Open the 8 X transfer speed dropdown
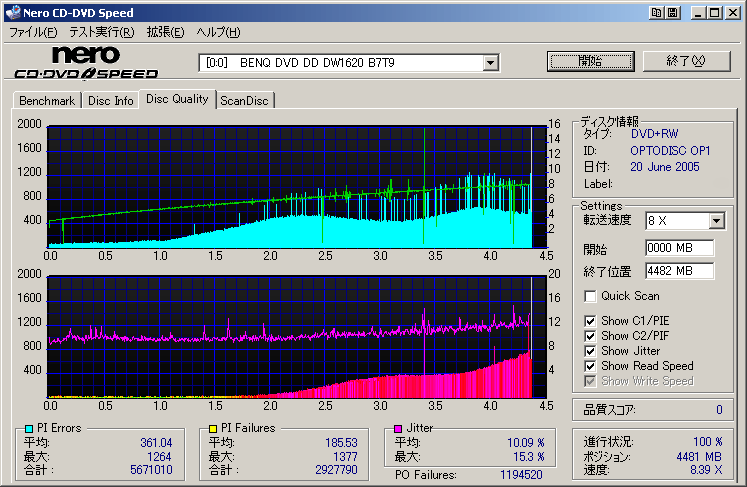Viewport: 747px width, 487px height. coord(716,221)
